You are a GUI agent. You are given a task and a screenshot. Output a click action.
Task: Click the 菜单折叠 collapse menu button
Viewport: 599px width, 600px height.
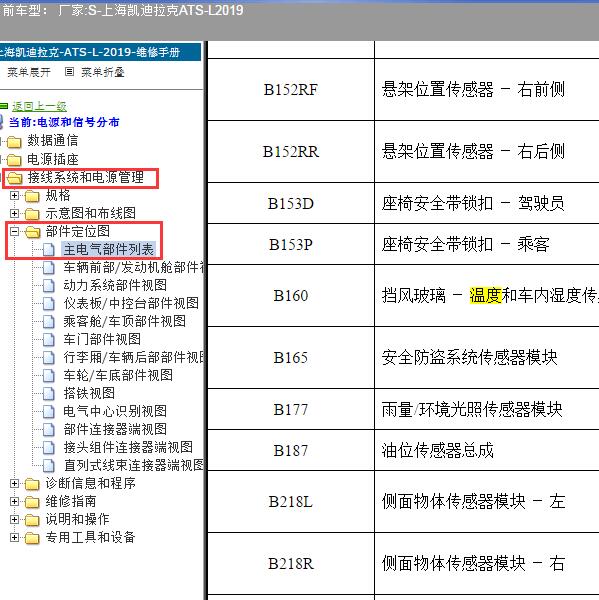(x=95, y=72)
